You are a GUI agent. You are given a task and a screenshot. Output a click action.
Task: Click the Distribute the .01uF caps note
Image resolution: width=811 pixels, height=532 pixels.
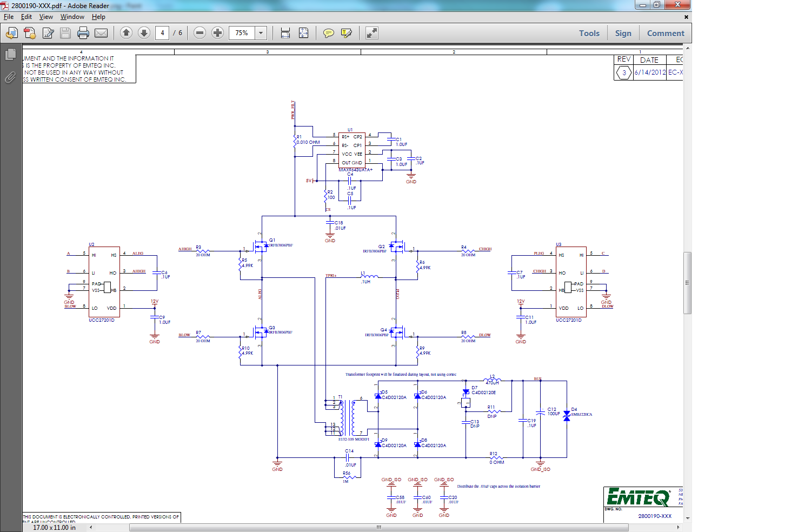[x=498, y=486]
